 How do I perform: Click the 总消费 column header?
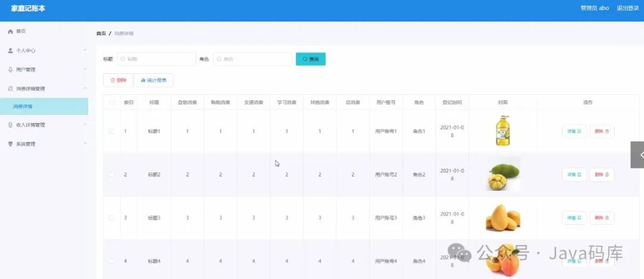353,103
